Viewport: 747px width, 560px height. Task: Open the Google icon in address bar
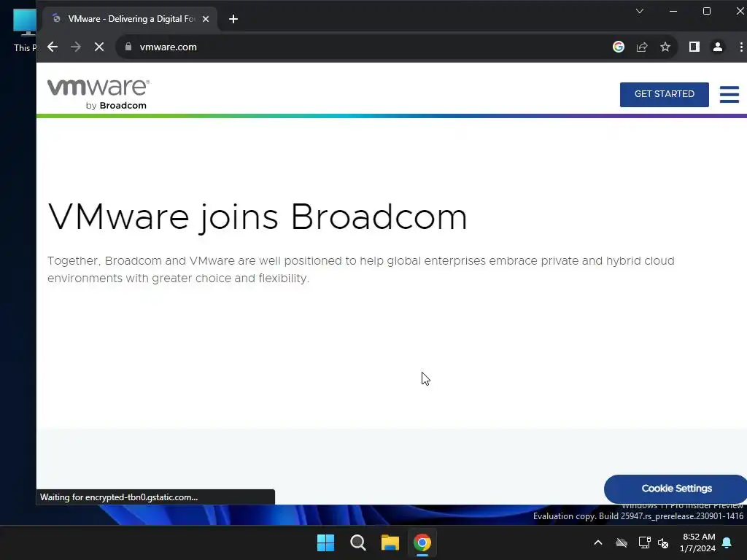pyautogui.click(x=619, y=47)
